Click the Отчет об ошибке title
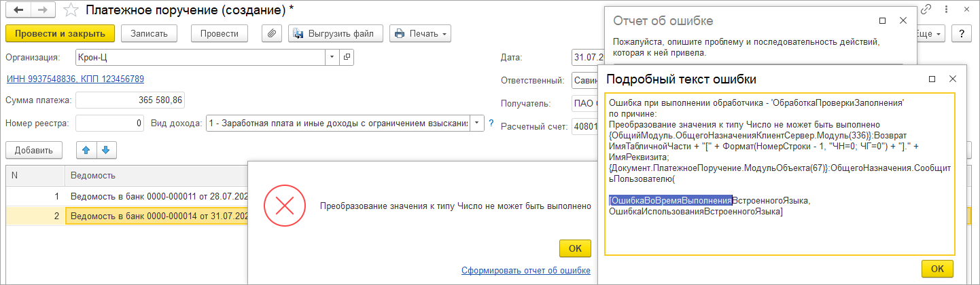Viewport: 980px width, 285px height. (x=663, y=20)
